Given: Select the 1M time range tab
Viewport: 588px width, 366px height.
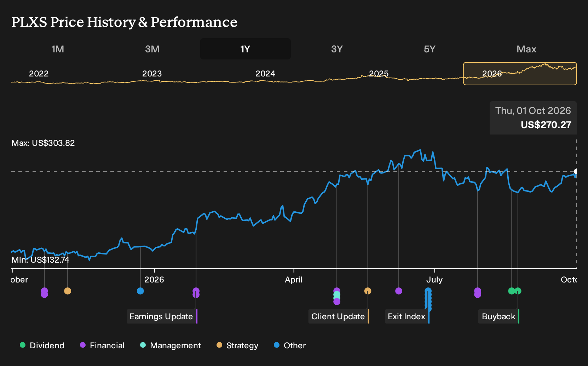Looking at the screenshot, I should click(x=58, y=49).
